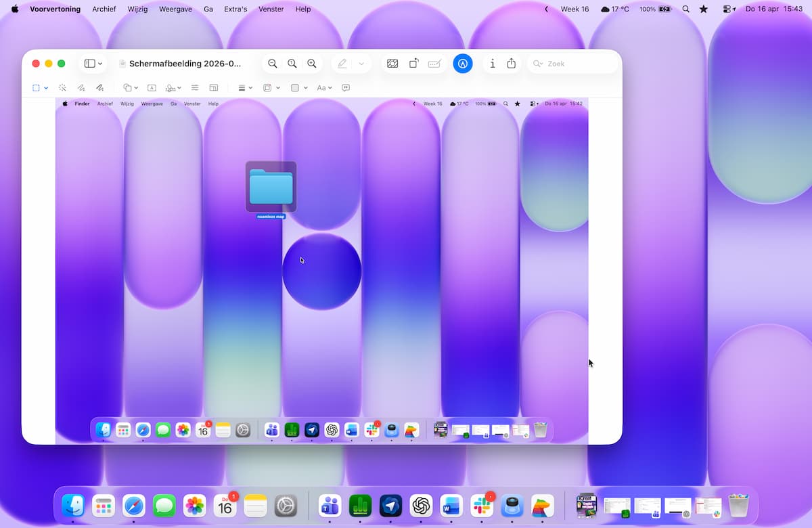Click the 17 °C weather status item

pyautogui.click(x=615, y=9)
